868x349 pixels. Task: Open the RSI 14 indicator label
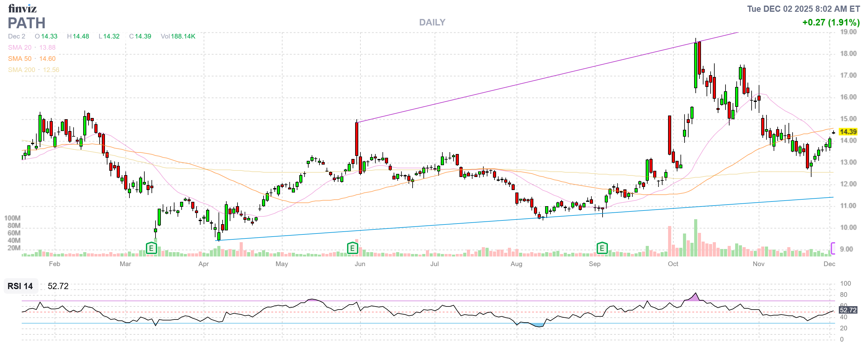pyautogui.click(x=20, y=286)
